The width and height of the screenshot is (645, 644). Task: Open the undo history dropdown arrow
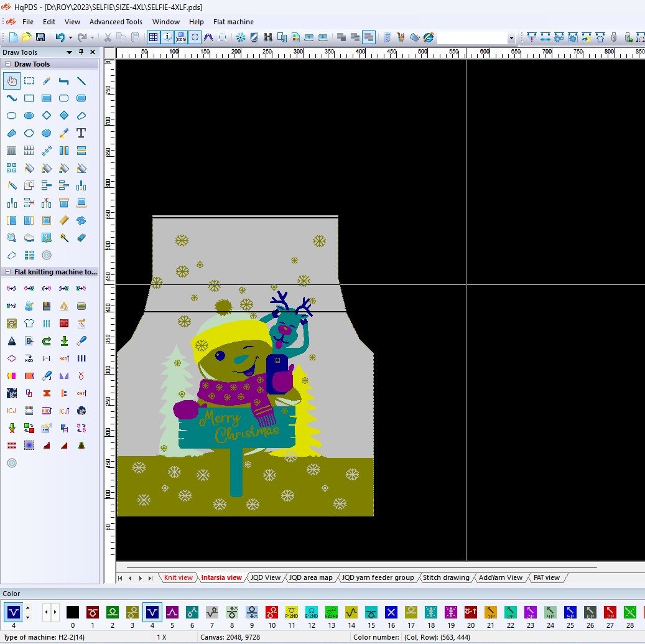point(70,37)
